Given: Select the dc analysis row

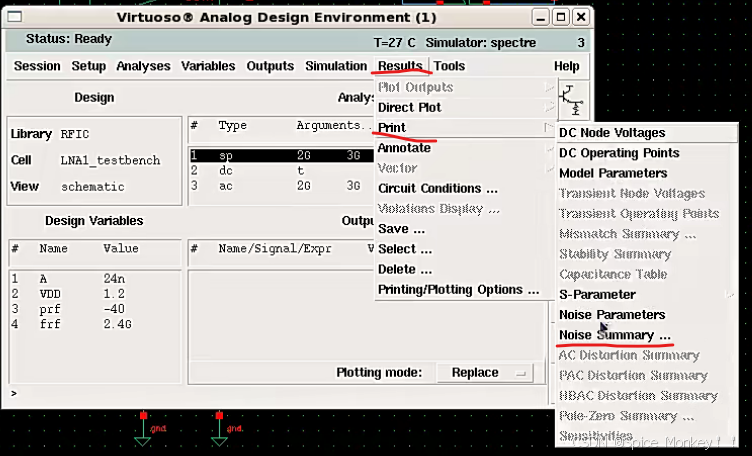Looking at the screenshot, I should pyautogui.click(x=281, y=171).
